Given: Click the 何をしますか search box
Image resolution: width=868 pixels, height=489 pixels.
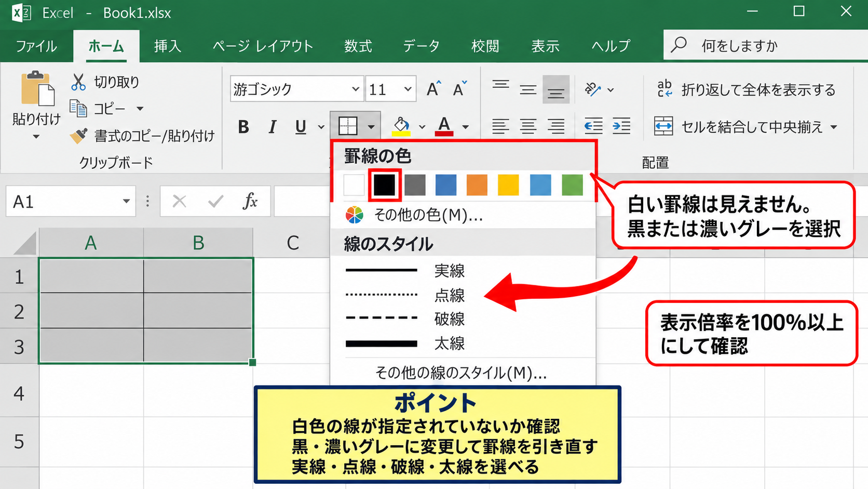Looking at the screenshot, I should 766,45.
